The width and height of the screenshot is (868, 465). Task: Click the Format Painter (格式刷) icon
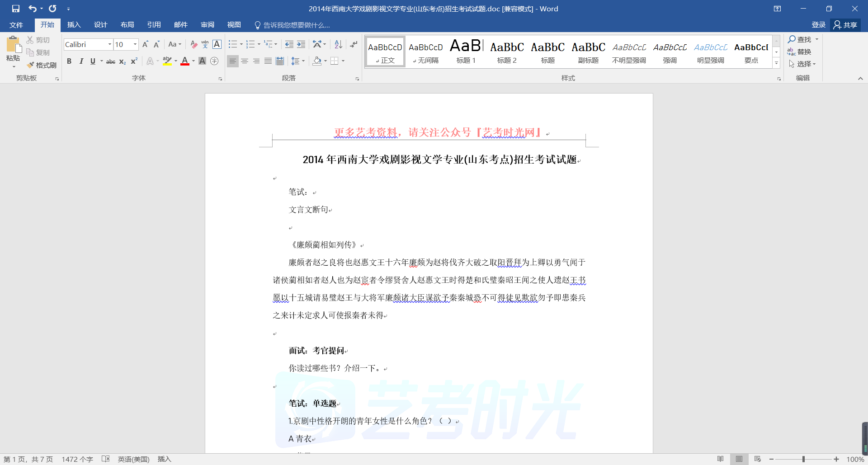click(x=42, y=65)
